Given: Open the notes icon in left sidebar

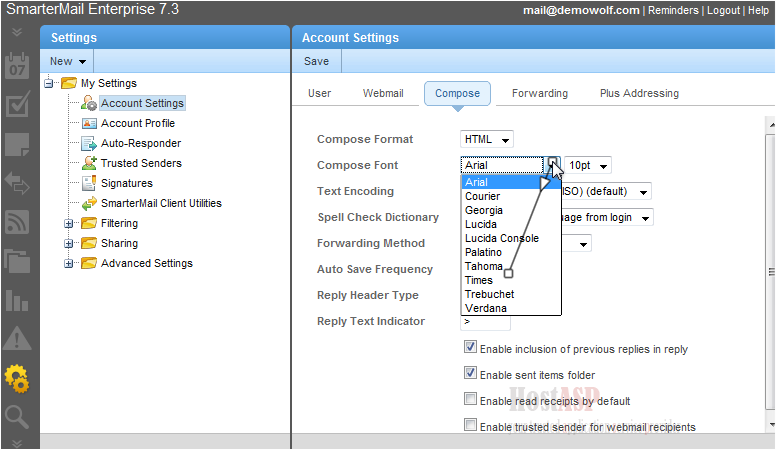Looking at the screenshot, I should tap(17, 144).
